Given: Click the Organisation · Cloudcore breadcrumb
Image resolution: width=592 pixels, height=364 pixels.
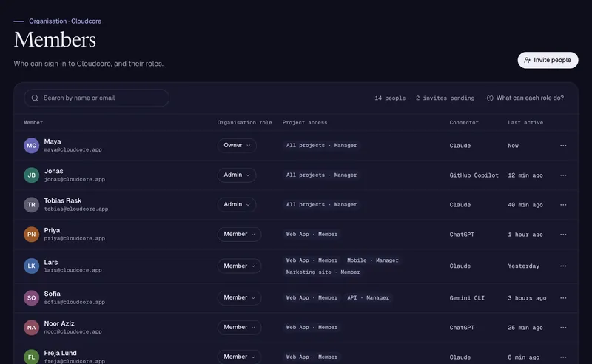Looking at the screenshot, I should [65, 21].
